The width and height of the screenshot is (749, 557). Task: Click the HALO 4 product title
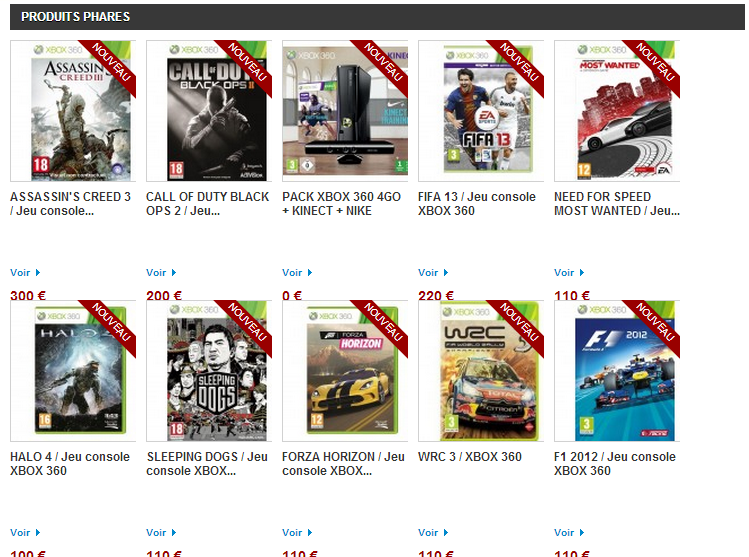(70, 464)
